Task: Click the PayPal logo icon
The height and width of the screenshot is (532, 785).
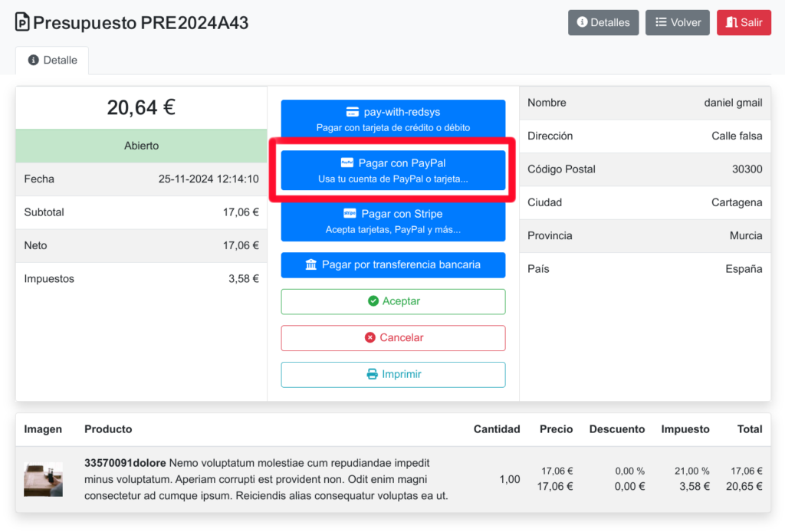Action: [x=347, y=163]
